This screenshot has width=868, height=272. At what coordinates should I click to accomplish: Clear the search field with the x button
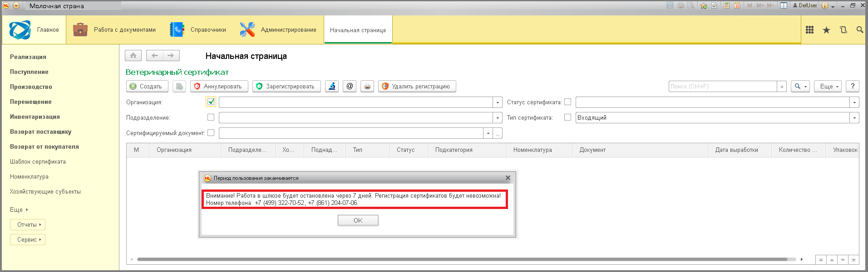click(x=782, y=87)
